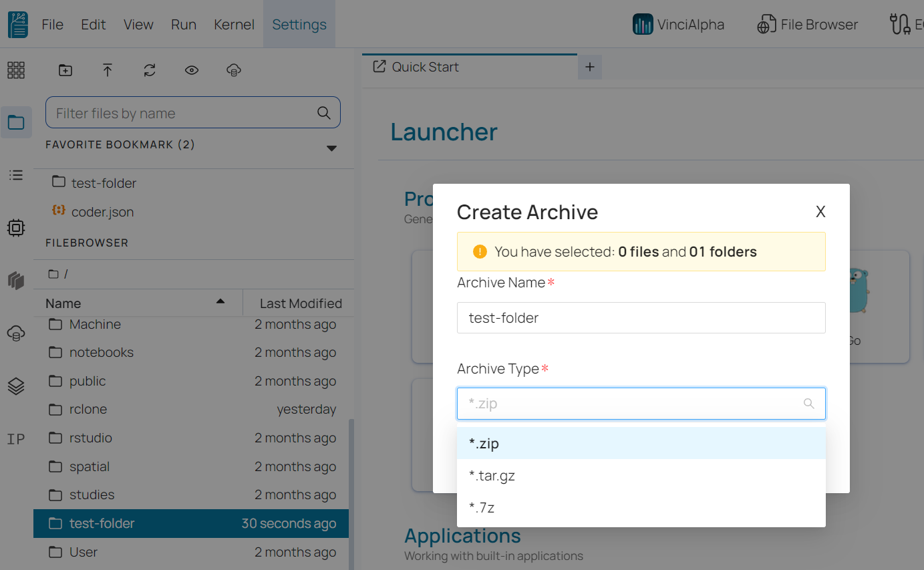Select the IP panel icon in the sidebar
Viewport: 924px width, 570px height.
15,438
